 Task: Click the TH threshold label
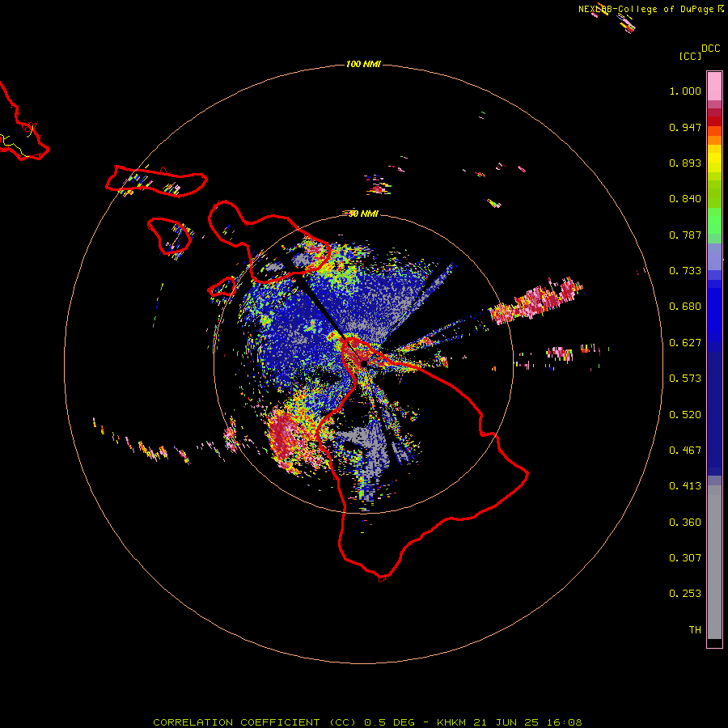(695, 630)
